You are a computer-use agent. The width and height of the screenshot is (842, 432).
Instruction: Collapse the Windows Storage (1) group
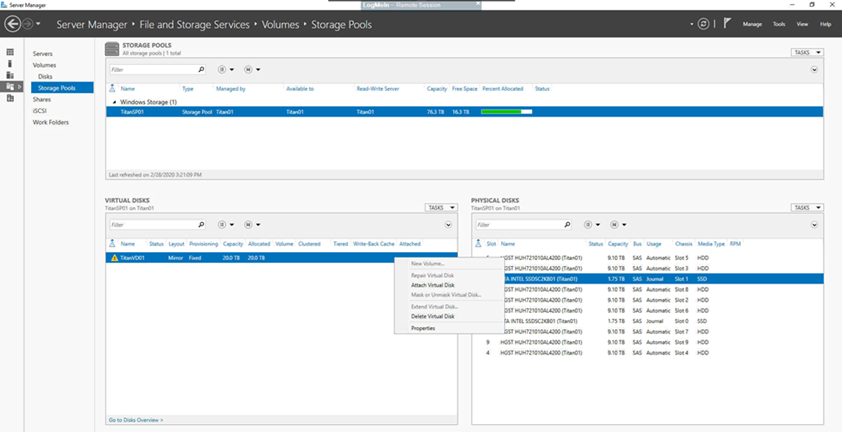click(x=113, y=102)
